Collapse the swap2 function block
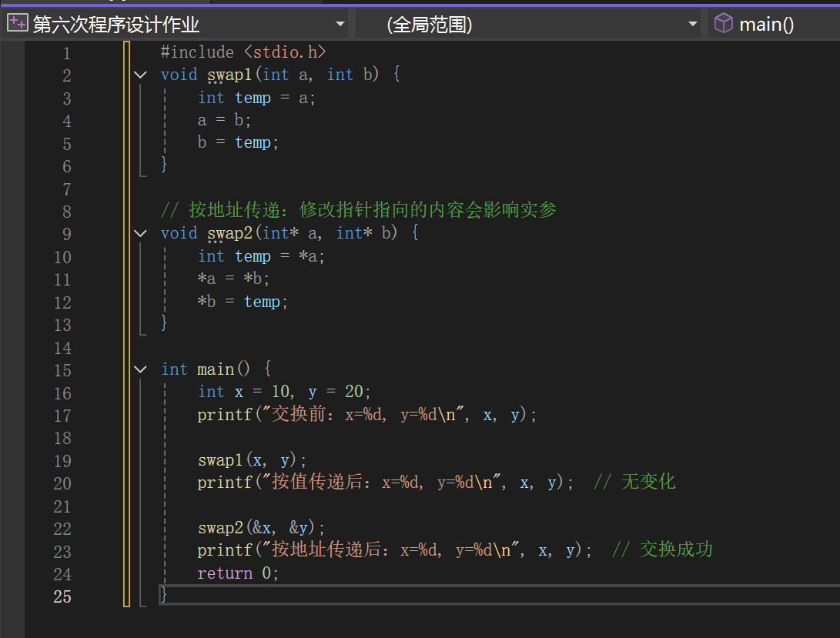 (x=140, y=233)
